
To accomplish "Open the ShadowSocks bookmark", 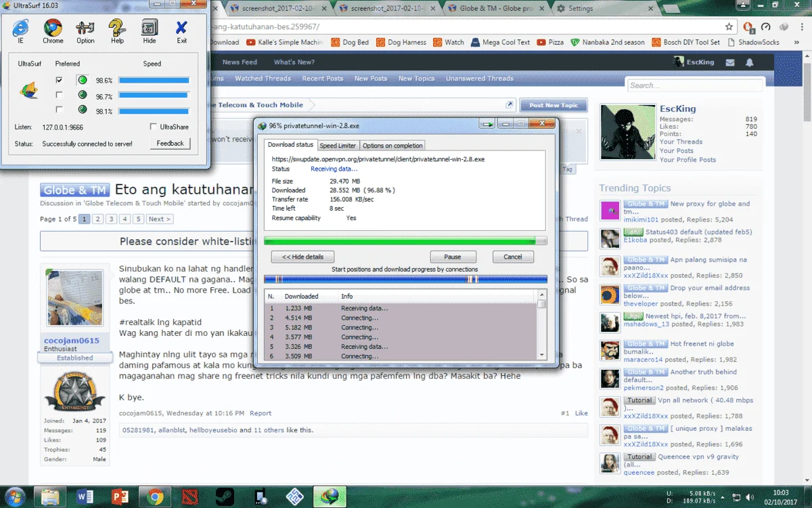I will point(753,42).
